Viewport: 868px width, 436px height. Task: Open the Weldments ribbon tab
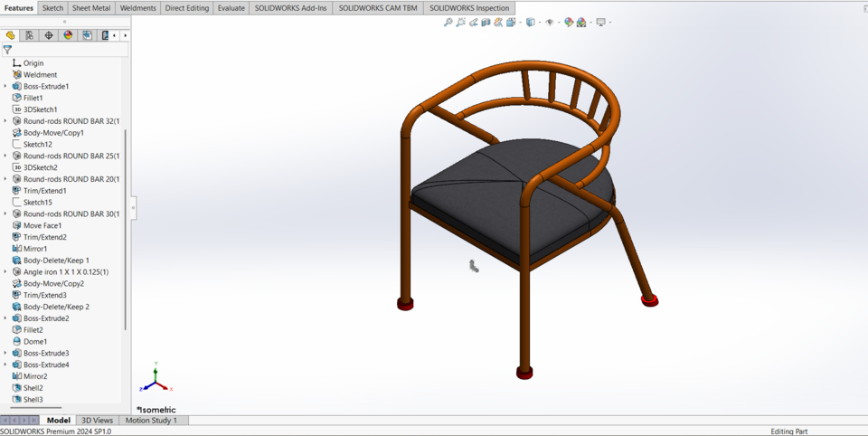point(137,8)
